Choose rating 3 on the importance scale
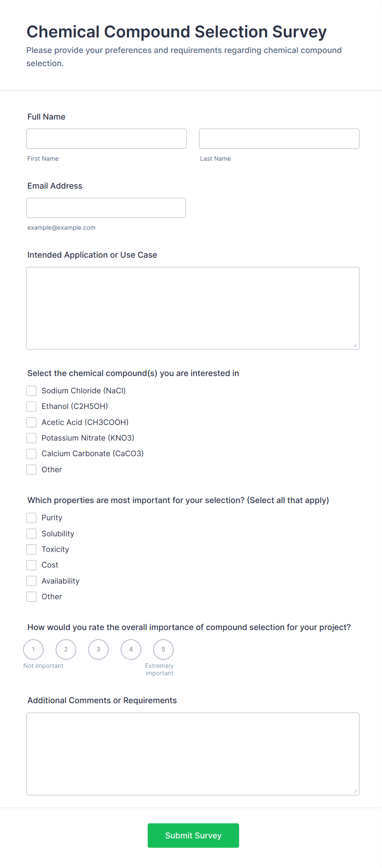The image size is (382, 868). tap(98, 649)
